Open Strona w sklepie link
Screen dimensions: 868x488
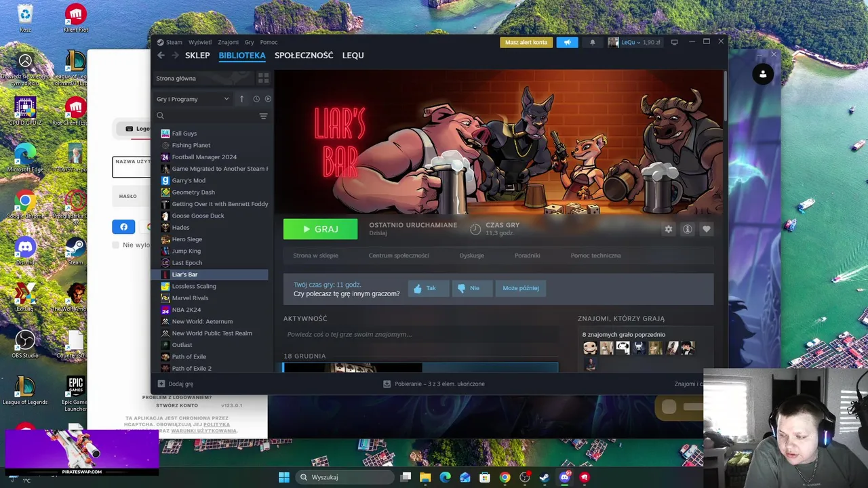pyautogui.click(x=315, y=256)
